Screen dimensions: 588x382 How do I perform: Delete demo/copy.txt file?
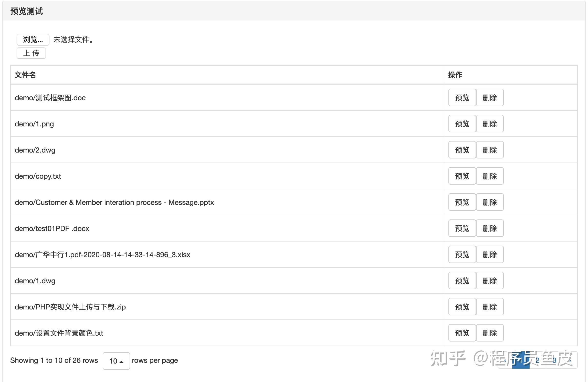489,176
